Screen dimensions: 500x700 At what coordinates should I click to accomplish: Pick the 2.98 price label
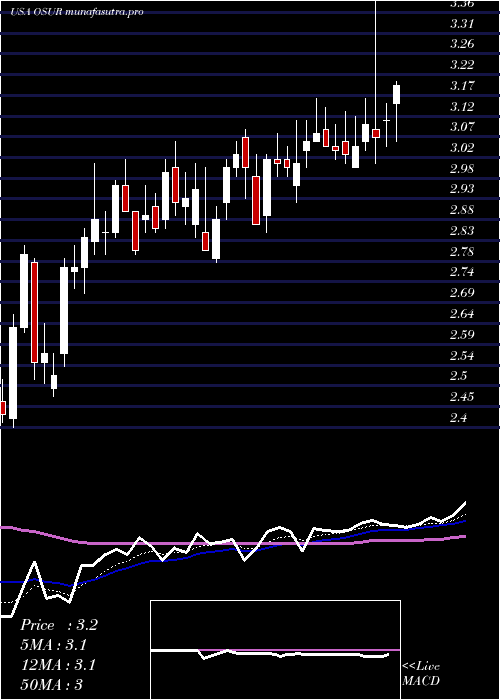tap(462, 169)
